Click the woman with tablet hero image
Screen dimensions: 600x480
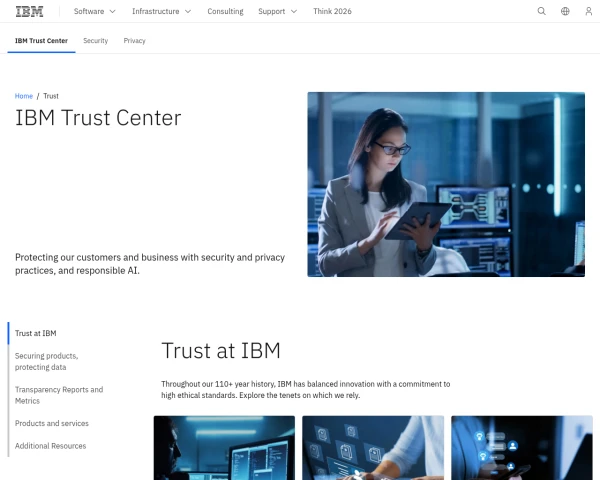click(446, 184)
